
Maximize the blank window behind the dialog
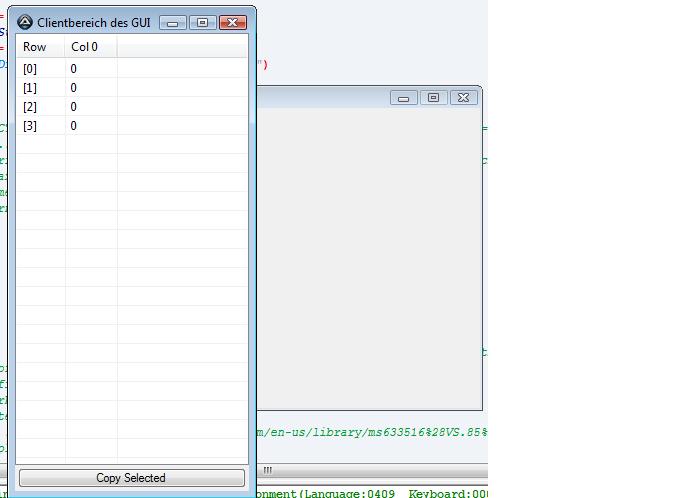(433, 98)
